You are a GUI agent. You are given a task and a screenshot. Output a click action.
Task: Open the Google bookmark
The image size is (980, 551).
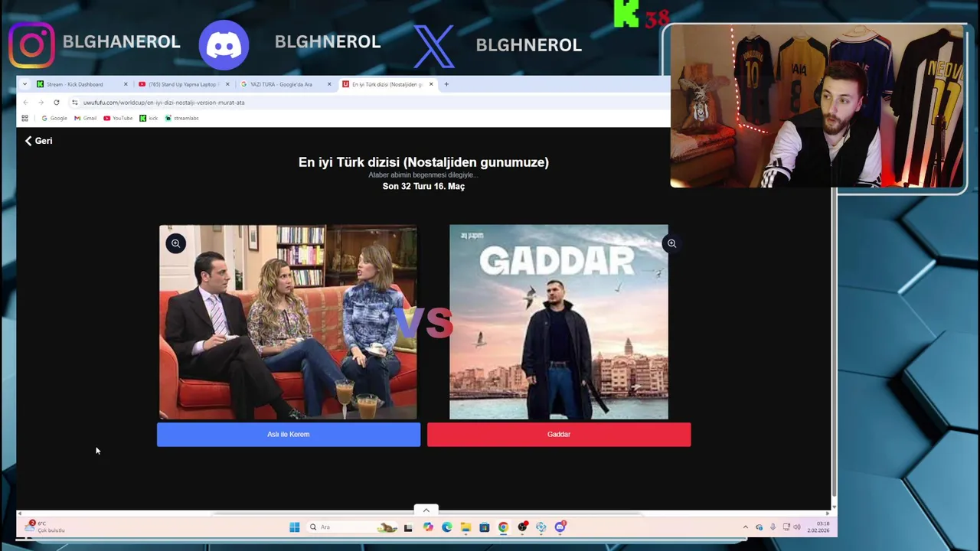point(54,118)
